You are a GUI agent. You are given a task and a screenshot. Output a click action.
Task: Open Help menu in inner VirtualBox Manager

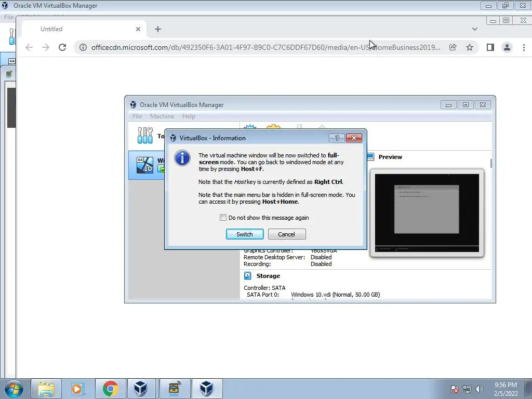[189, 116]
